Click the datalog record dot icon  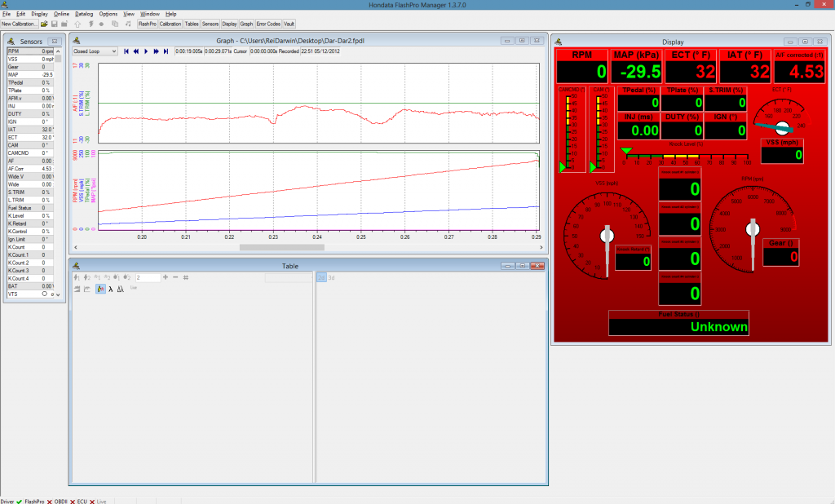tap(101, 24)
